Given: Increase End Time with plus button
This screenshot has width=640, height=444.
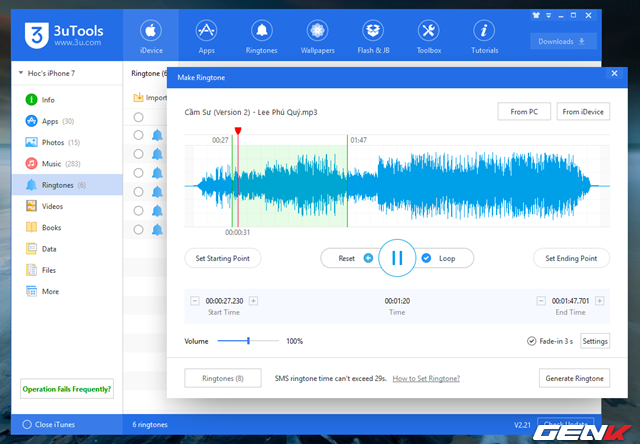Looking at the screenshot, I should pyautogui.click(x=600, y=301).
